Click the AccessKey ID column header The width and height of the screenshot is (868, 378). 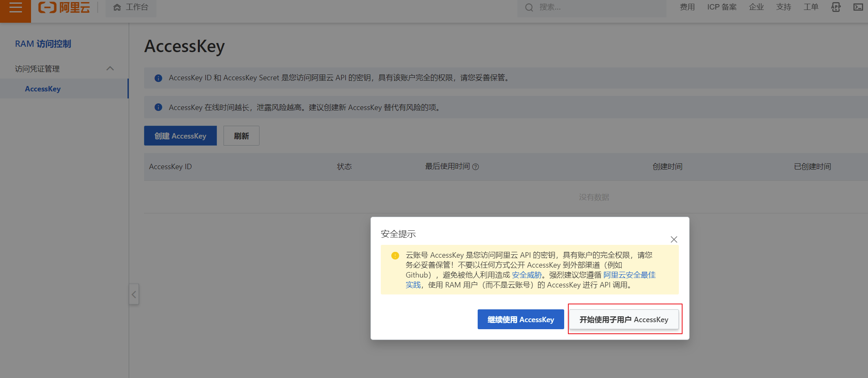coord(171,167)
